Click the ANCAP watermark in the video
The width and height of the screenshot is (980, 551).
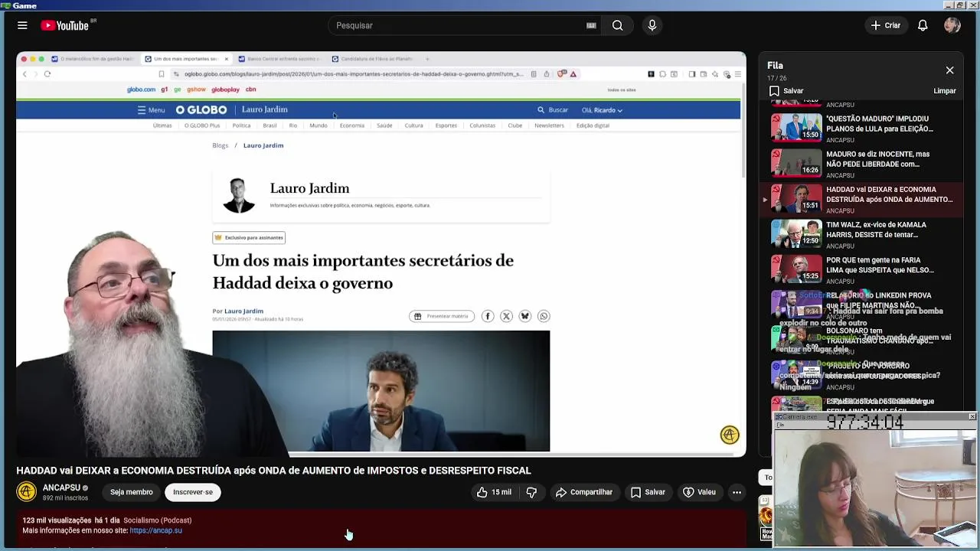(730, 435)
